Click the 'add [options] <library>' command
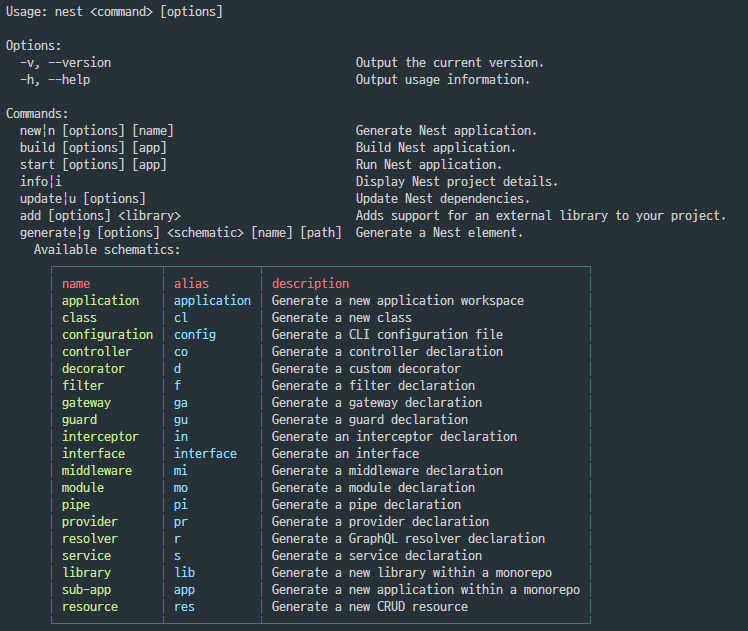 click(100, 216)
